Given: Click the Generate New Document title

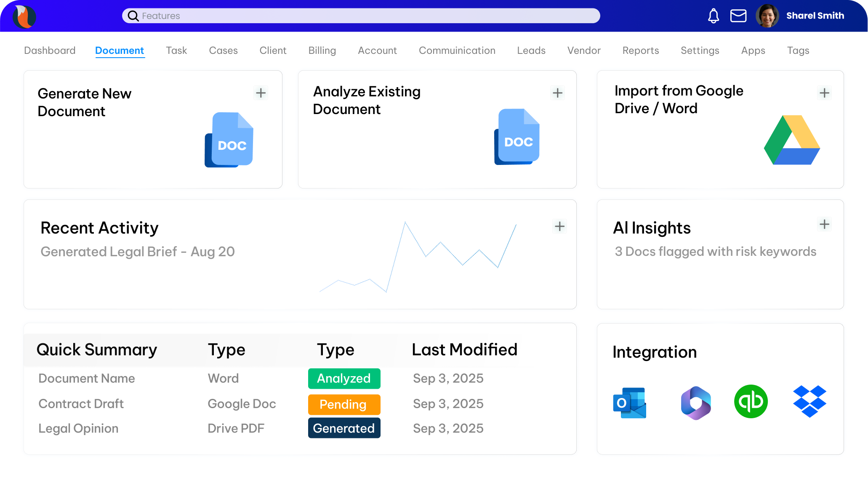Looking at the screenshot, I should (x=84, y=102).
